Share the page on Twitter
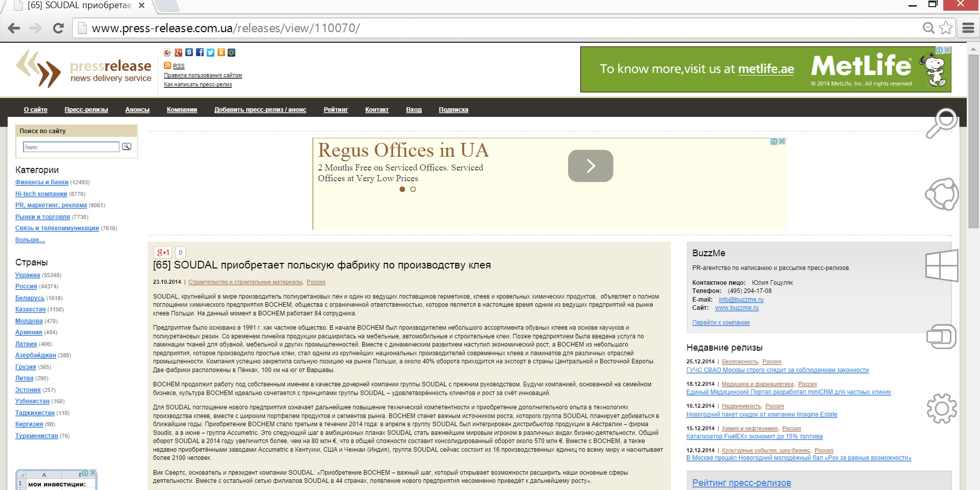Image resolution: width=980 pixels, height=490 pixels. [210, 53]
